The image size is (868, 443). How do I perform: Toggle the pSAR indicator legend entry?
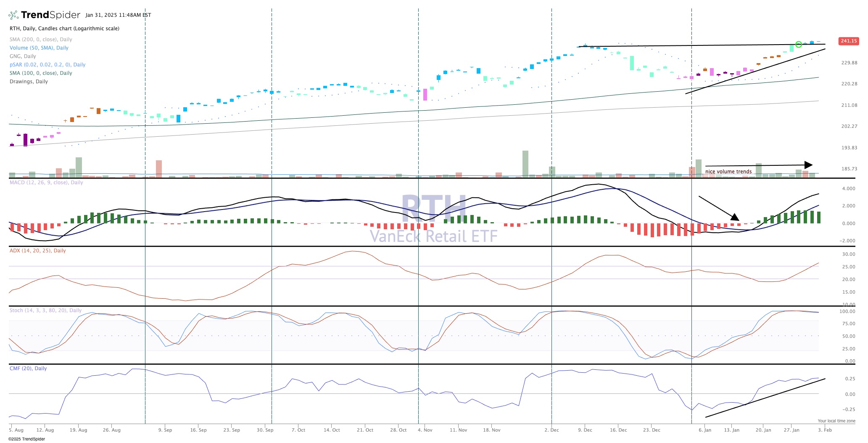tap(47, 65)
